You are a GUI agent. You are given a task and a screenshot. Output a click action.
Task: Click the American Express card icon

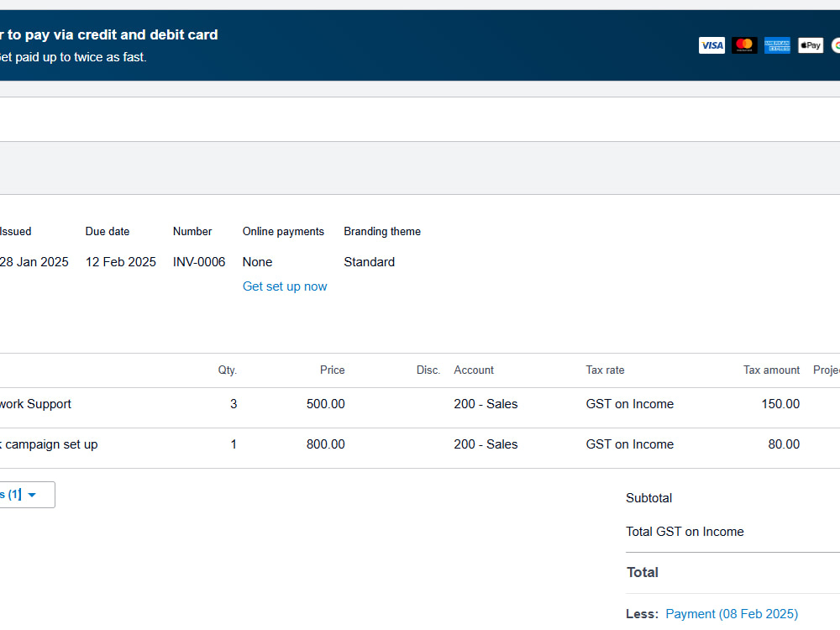pos(777,45)
